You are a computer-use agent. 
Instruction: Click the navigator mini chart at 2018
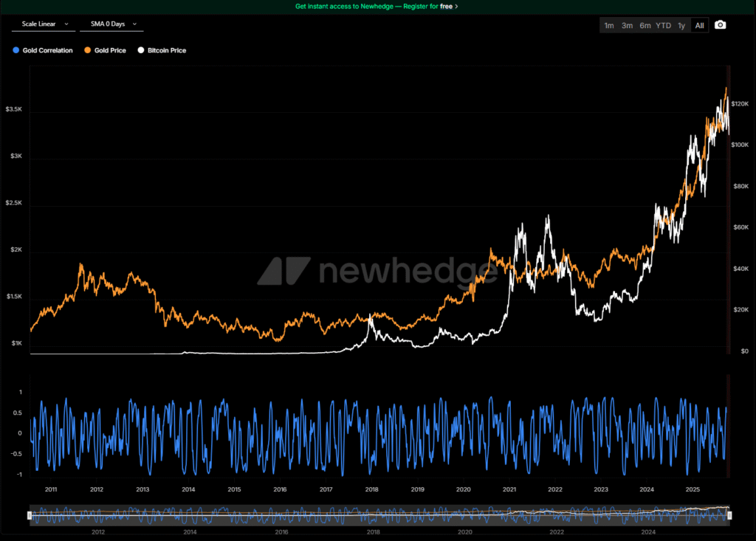pos(373,514)
